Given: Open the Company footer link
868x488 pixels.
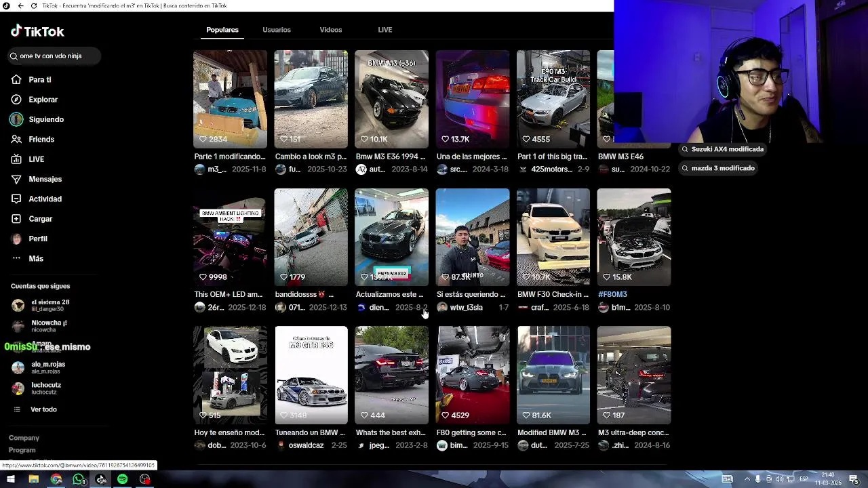Looking at the screenshot, I should point(24,438).
